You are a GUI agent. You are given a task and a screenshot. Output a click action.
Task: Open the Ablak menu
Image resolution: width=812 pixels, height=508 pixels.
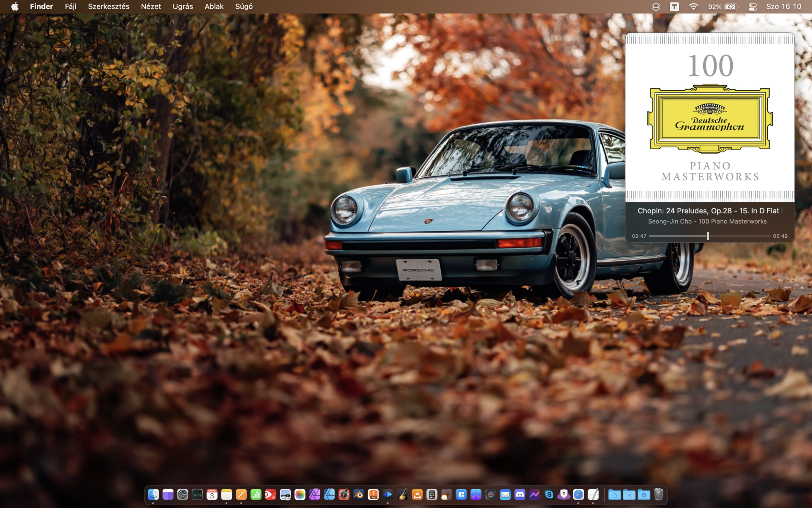[x=214, y=7]
